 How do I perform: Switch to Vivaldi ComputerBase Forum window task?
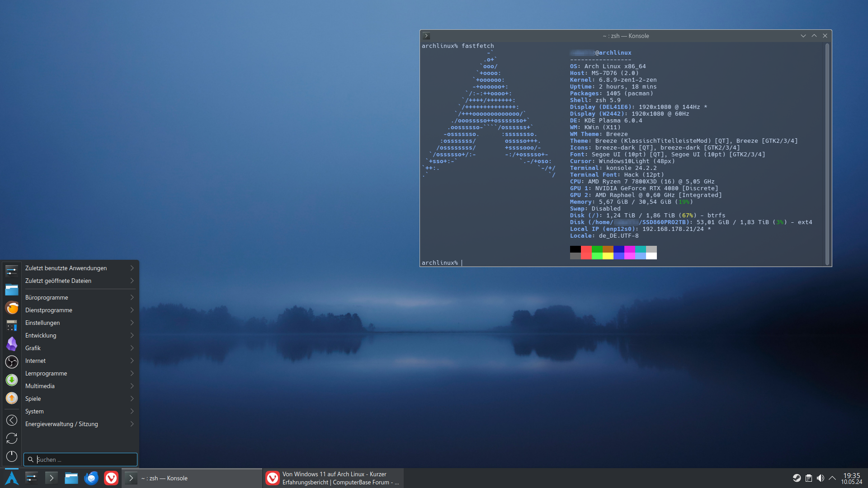point(334,478)
